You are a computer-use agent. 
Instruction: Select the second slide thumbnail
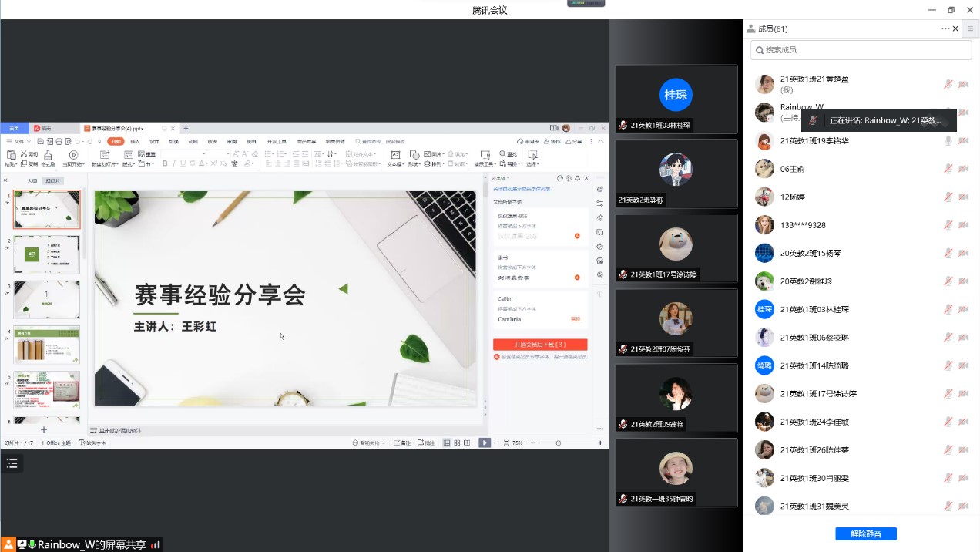(x=47, y=254)
